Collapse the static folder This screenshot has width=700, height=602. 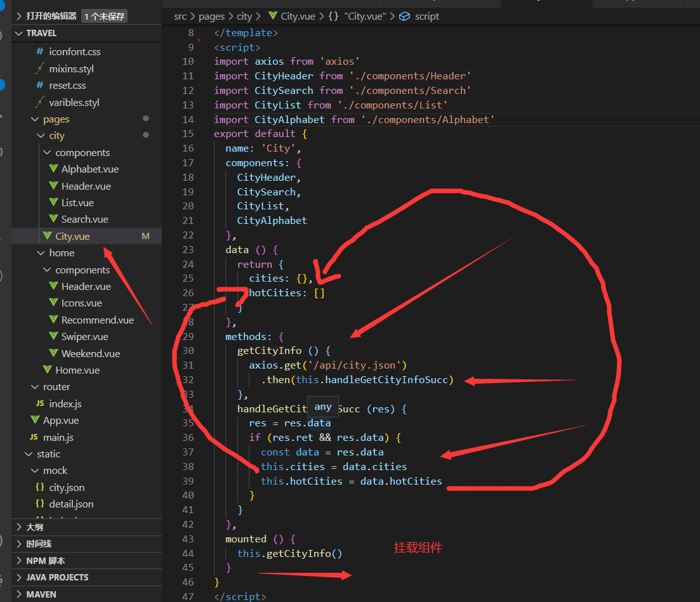(x=48, y=454)
